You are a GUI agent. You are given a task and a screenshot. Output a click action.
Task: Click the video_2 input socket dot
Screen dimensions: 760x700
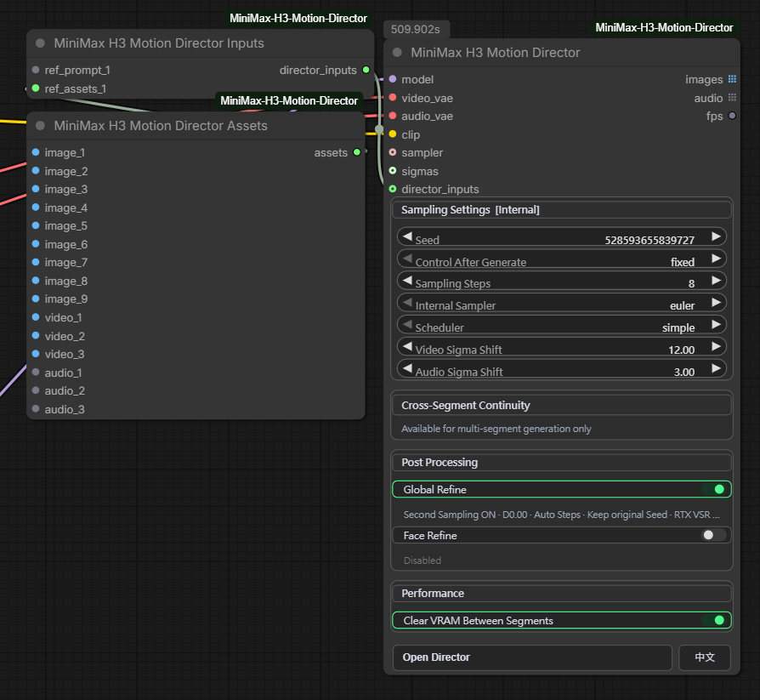tap(36, 336)
